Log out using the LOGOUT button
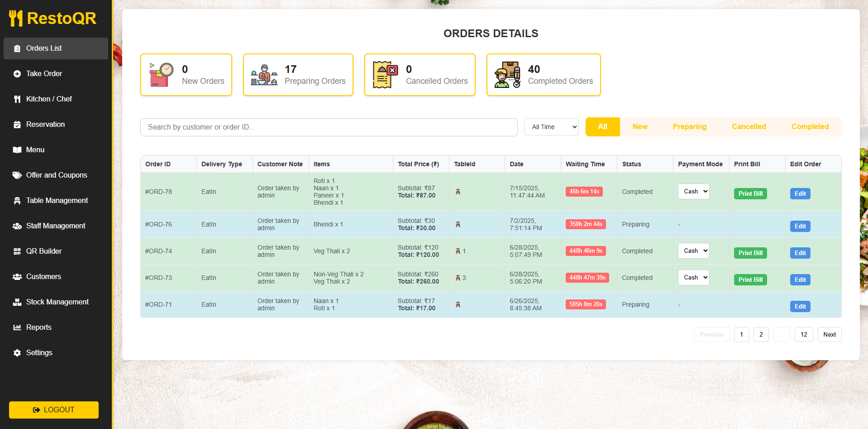Screen dimensions: 868x429 click(x=53, y=410)
